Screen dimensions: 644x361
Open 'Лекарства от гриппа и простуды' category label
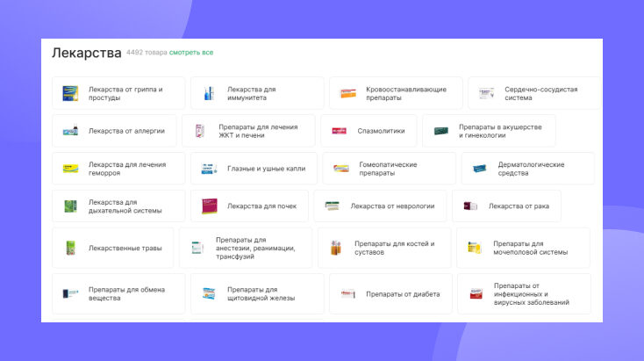[x=125, y=93]
